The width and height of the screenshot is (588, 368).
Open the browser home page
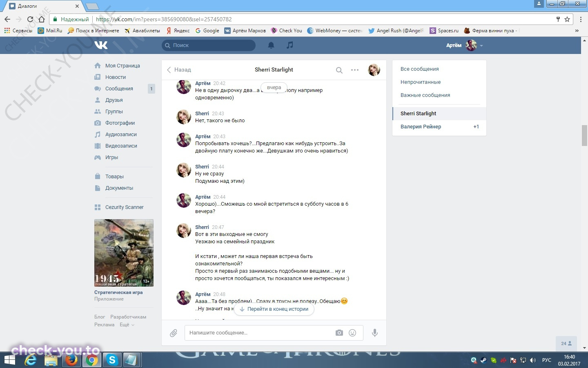(41, 19)
